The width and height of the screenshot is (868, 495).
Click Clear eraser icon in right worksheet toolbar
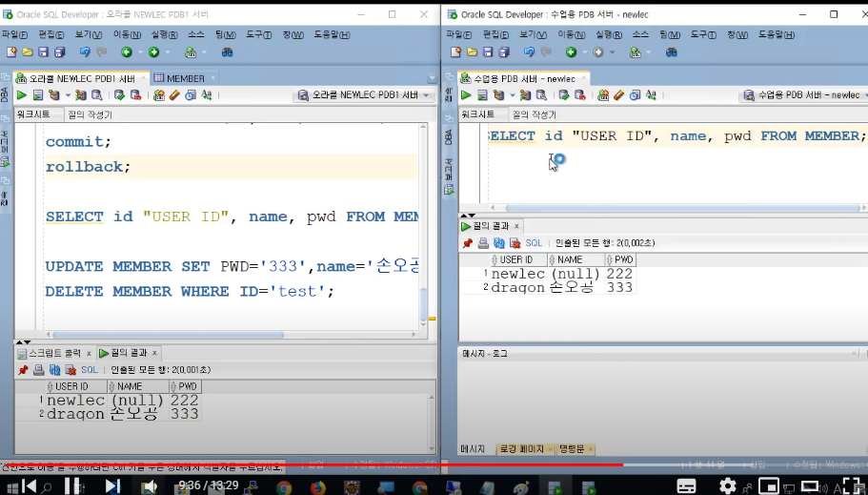coord(619,95)
